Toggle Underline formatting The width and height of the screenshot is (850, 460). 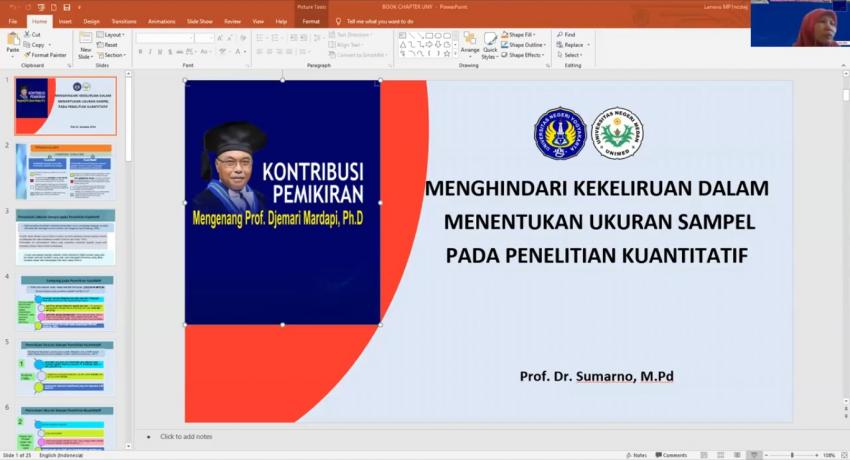coord(160,51)
